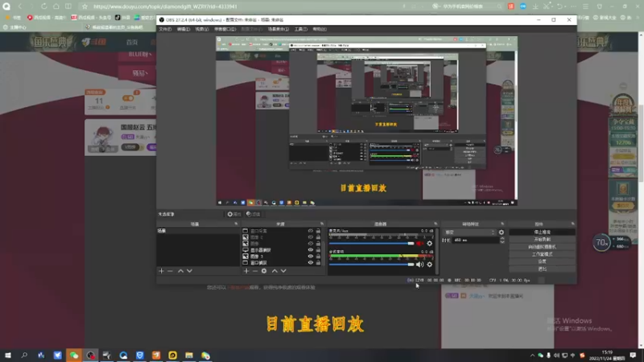Unmute the 麦克风/Aux channel (red speaker)

pos(419,244)
